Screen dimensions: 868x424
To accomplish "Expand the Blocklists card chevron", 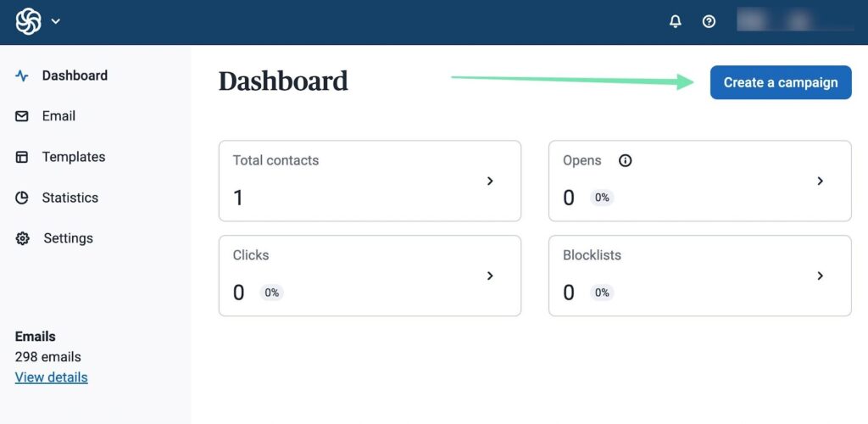I will [x=820, y=276].
